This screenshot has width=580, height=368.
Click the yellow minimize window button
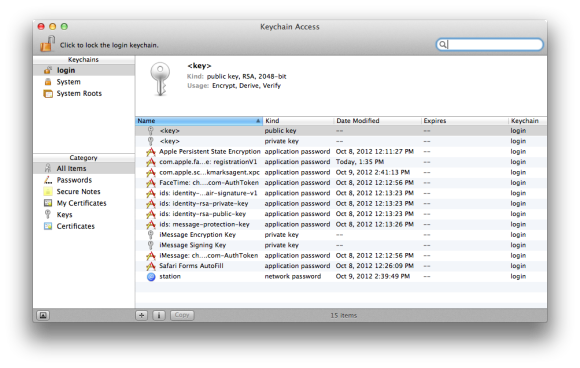[x=53, y=26]
